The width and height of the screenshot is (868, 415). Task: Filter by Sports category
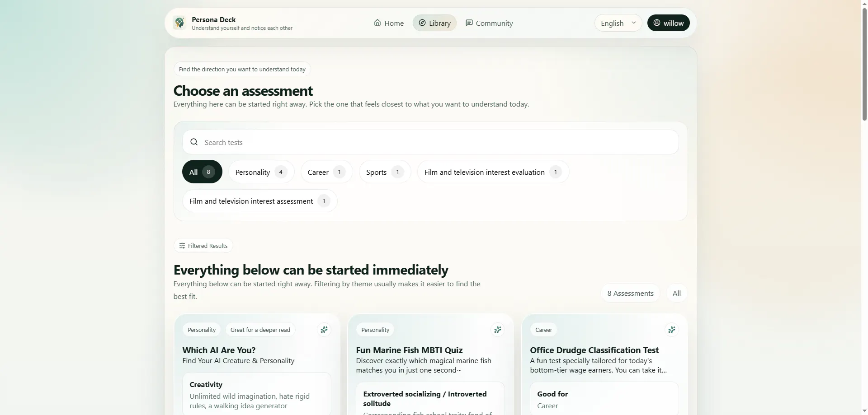point(385,172)
